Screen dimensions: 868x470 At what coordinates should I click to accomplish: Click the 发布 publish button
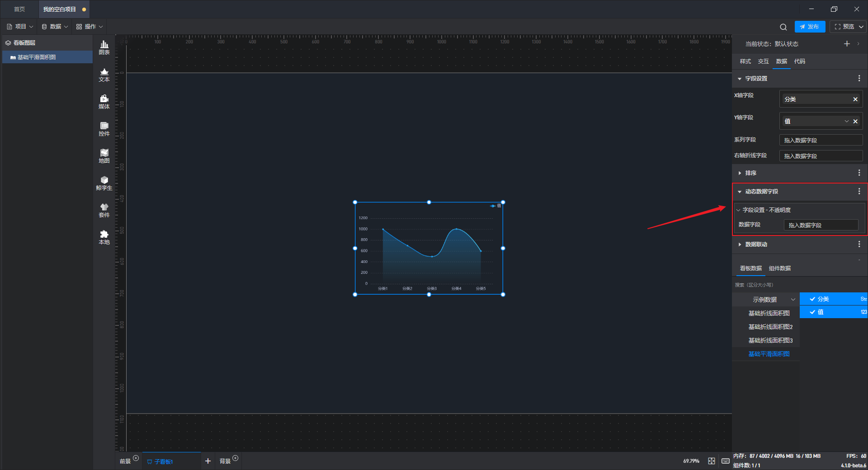[810, 27]
